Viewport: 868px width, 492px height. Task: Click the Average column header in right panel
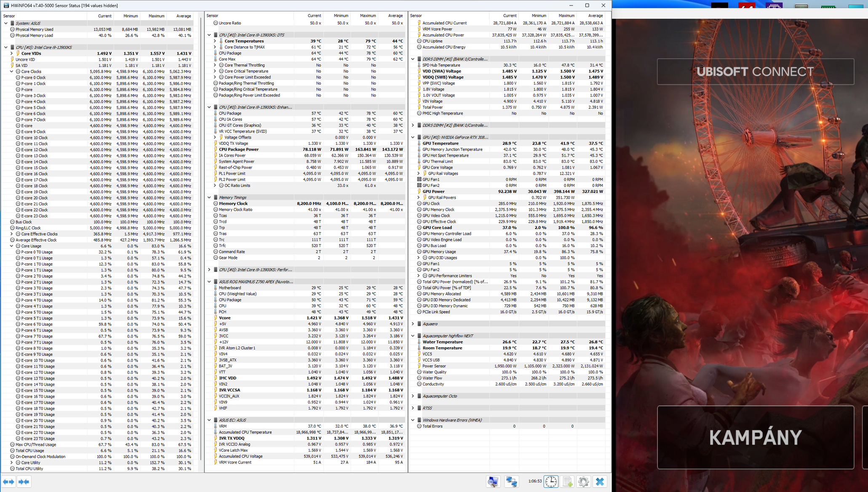(595, 16)
